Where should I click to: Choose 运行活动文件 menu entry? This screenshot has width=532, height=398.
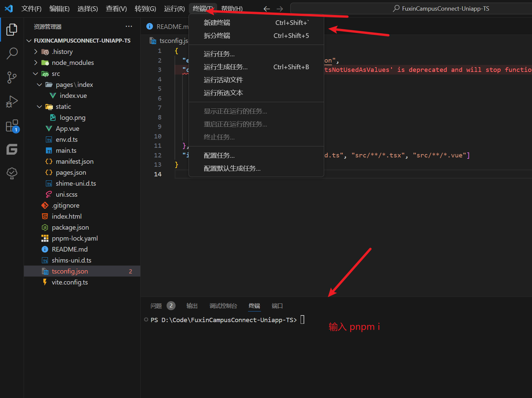point(256,80)
